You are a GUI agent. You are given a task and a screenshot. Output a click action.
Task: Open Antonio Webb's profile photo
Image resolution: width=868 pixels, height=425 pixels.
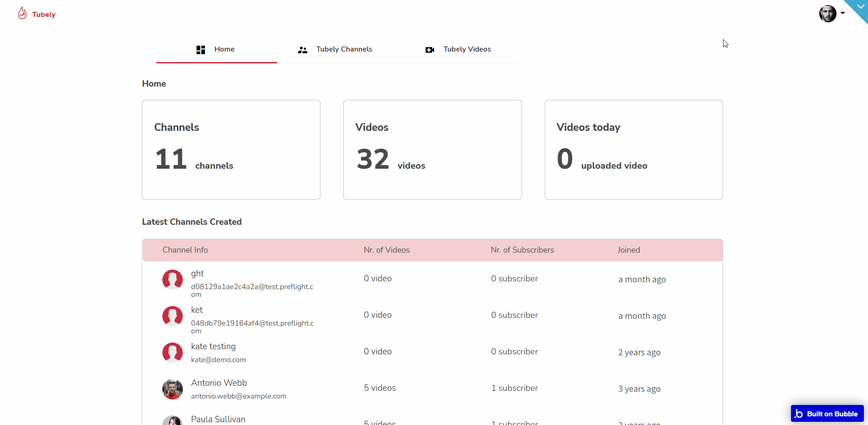[x=172, y=389]
